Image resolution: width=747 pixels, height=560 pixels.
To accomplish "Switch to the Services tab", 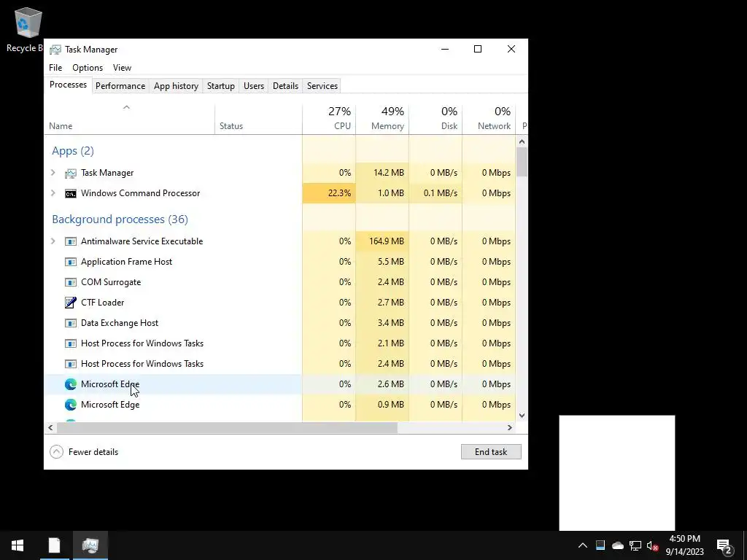I will coord(322,86).
